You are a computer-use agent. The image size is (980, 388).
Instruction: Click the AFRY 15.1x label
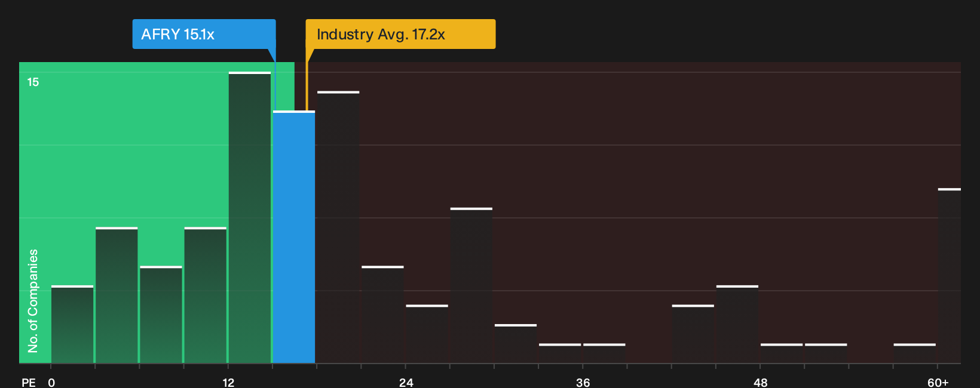(204, 34)
